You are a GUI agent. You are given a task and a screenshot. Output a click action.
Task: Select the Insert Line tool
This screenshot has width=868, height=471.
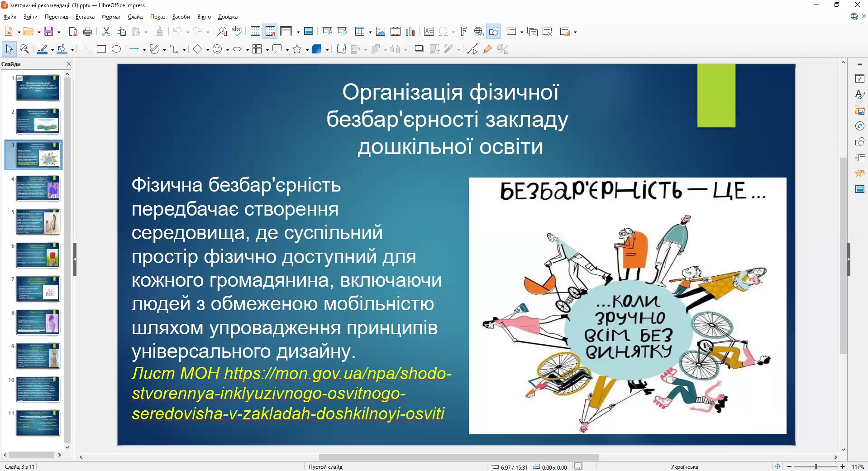(x=86, y=49)
